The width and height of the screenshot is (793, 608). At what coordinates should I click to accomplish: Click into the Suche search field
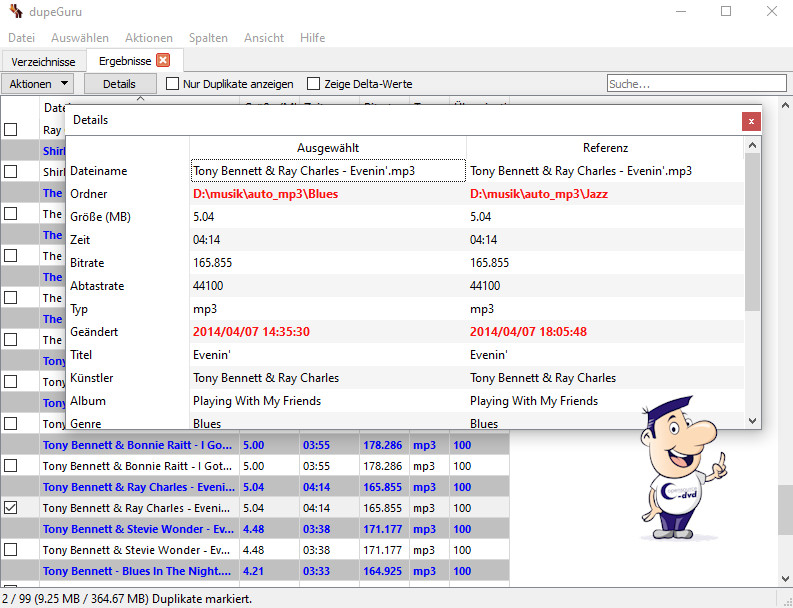tap(695, 84)
